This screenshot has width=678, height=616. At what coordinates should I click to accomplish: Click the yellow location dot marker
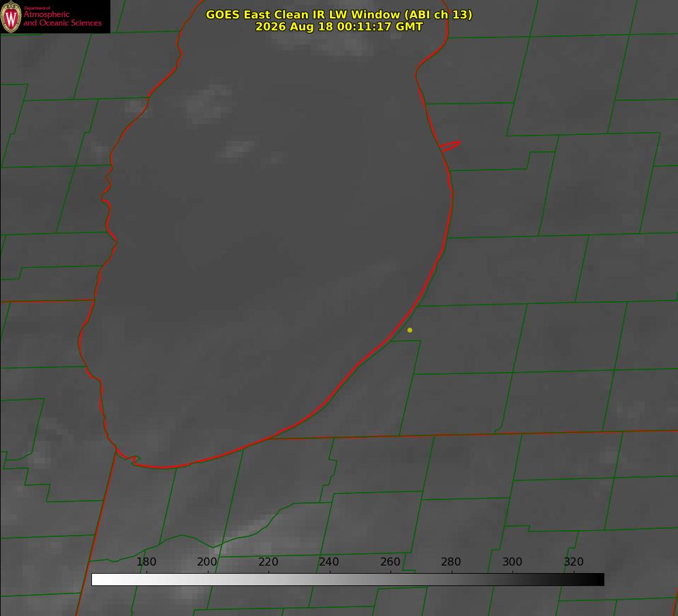point(410,330)
